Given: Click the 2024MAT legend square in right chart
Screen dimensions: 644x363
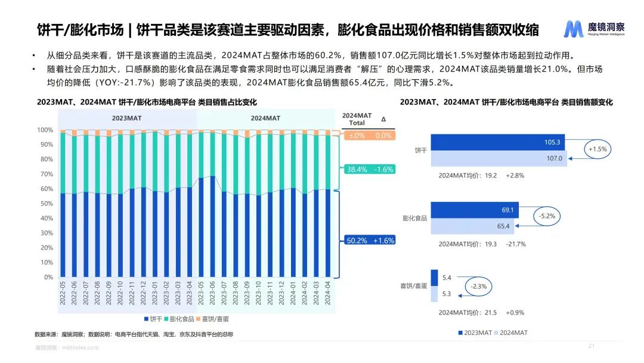Looking at the screenshot, I should [x=495, y=333].
